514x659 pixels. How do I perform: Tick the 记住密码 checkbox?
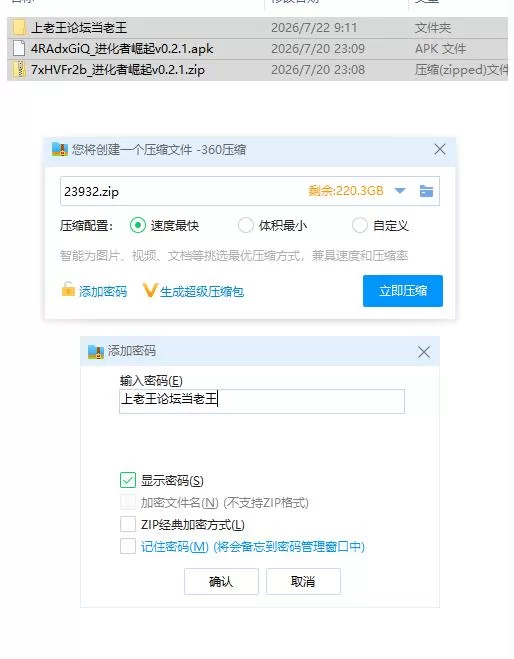coord(128,546)
